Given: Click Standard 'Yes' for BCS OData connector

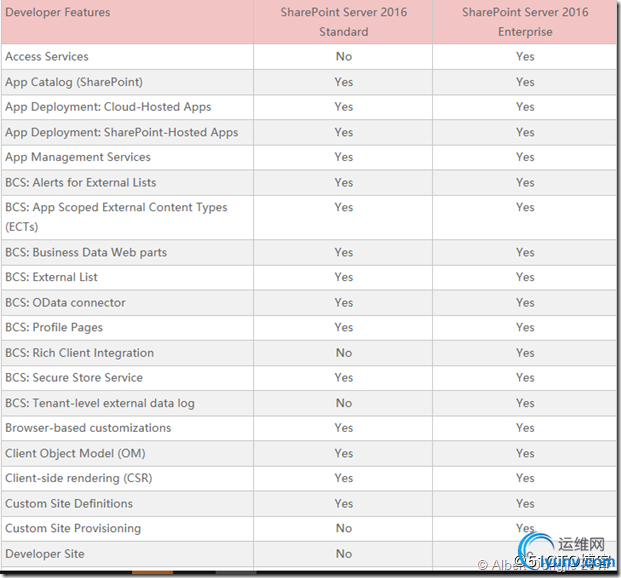Looking at the screenshot, I should (343, 303).
